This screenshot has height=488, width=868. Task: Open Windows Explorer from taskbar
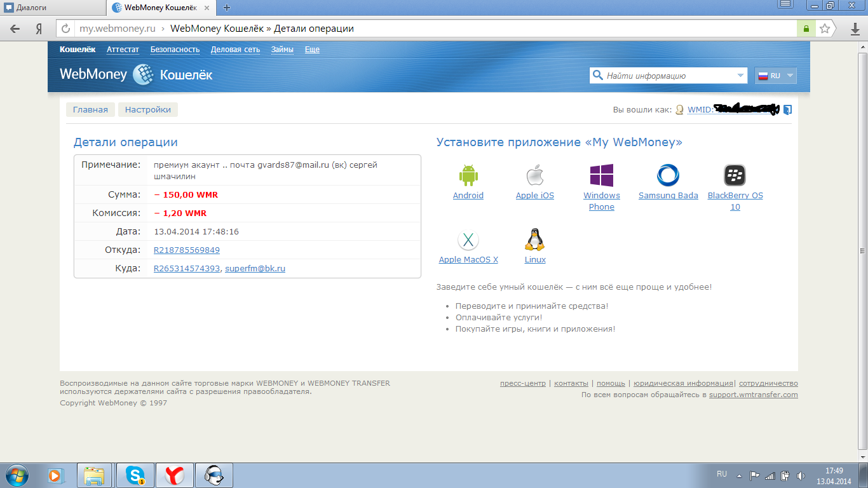tap(95, 475)
